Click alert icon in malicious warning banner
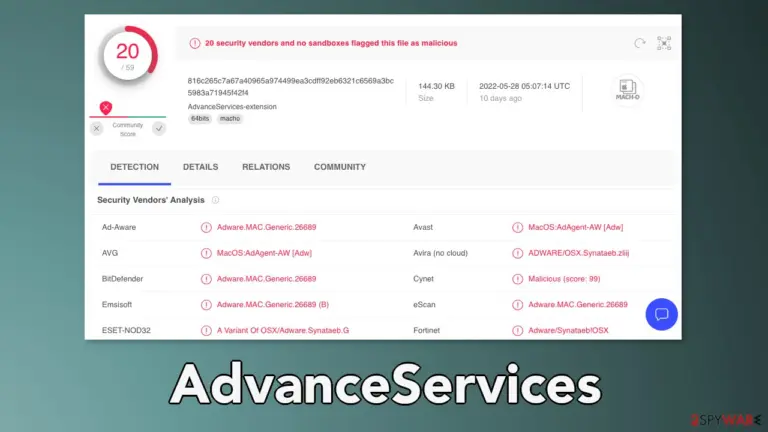The width and height of the screenshot is (768, 432). point(195,43)
